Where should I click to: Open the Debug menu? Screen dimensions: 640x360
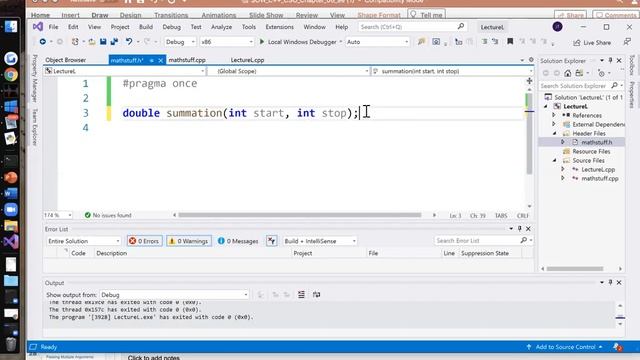(x=171, y=27)
